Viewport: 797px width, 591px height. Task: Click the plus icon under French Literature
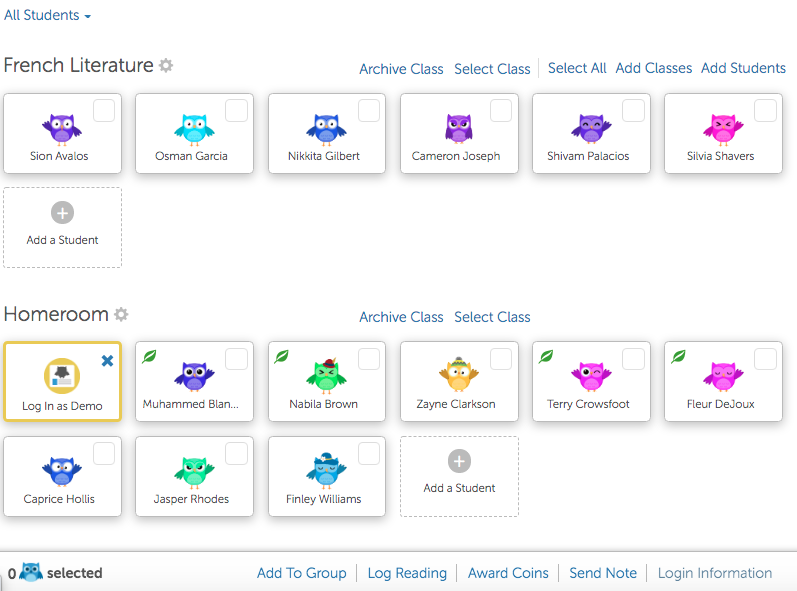click(x=62, y=213)
